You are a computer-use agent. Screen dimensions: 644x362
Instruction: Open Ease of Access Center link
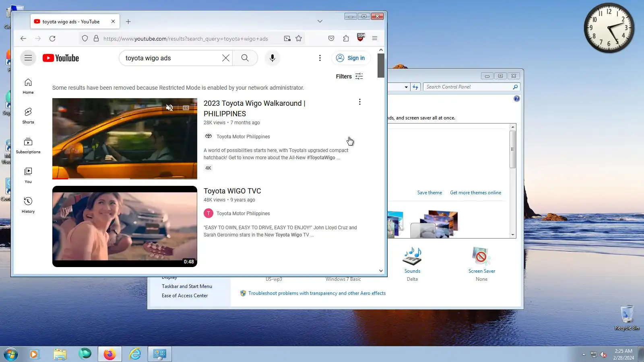[185, 296]
